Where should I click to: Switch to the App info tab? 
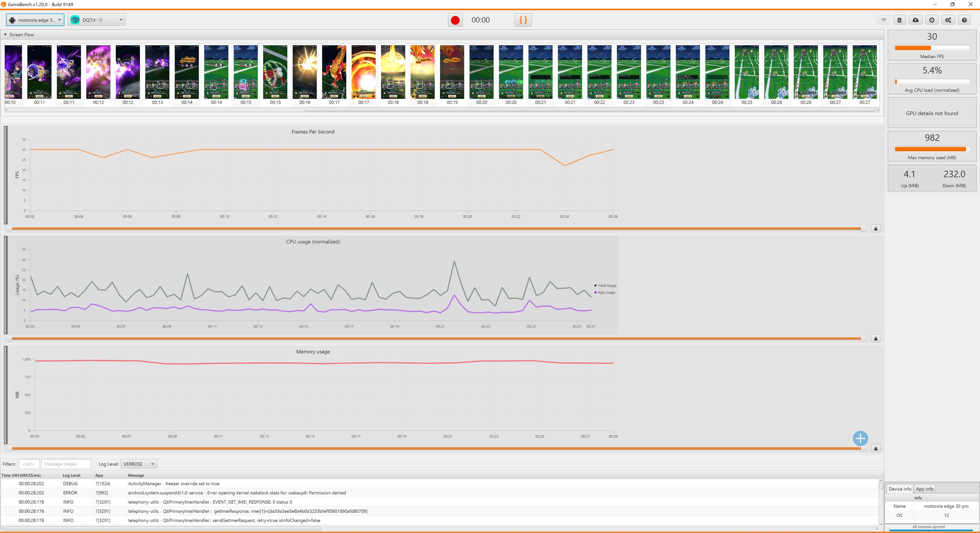pos(924,489)
